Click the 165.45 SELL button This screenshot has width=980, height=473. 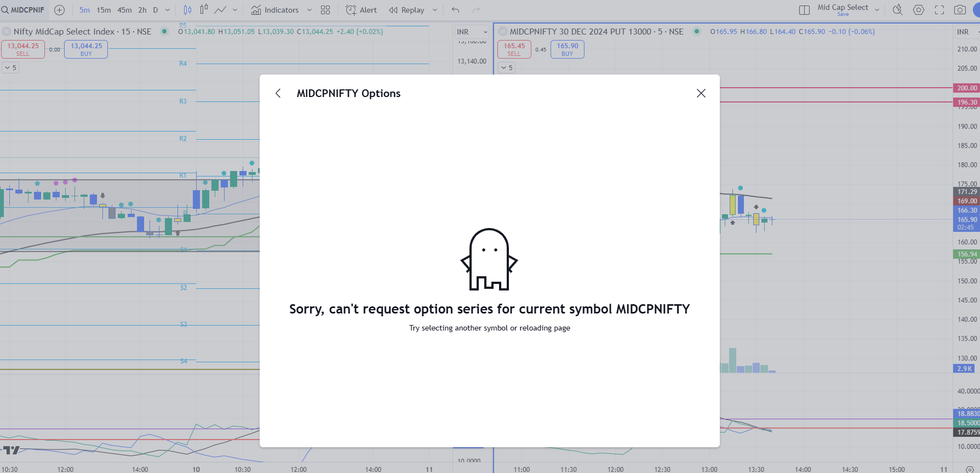click(514, 49)
